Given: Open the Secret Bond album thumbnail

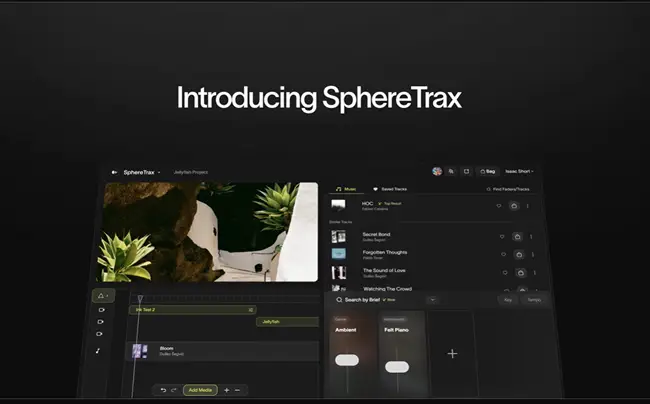Looking at the screenshot, I should (339, 237).
